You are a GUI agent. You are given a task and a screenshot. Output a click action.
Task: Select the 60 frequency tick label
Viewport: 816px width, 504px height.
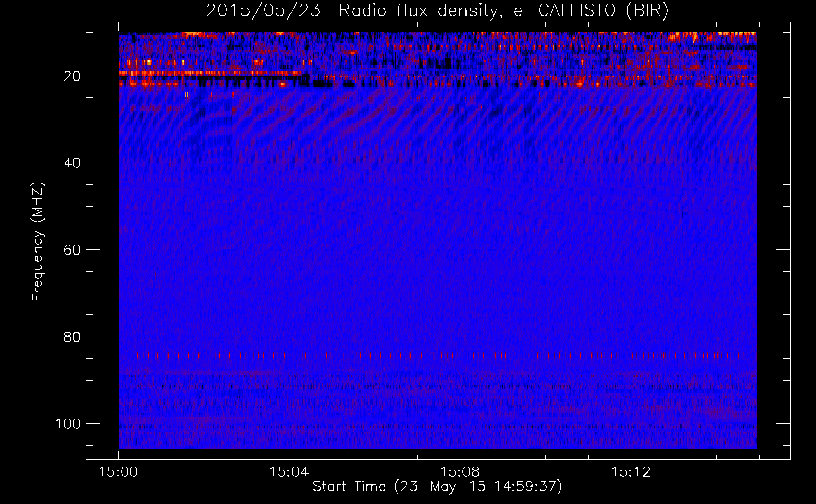(73, 250)
